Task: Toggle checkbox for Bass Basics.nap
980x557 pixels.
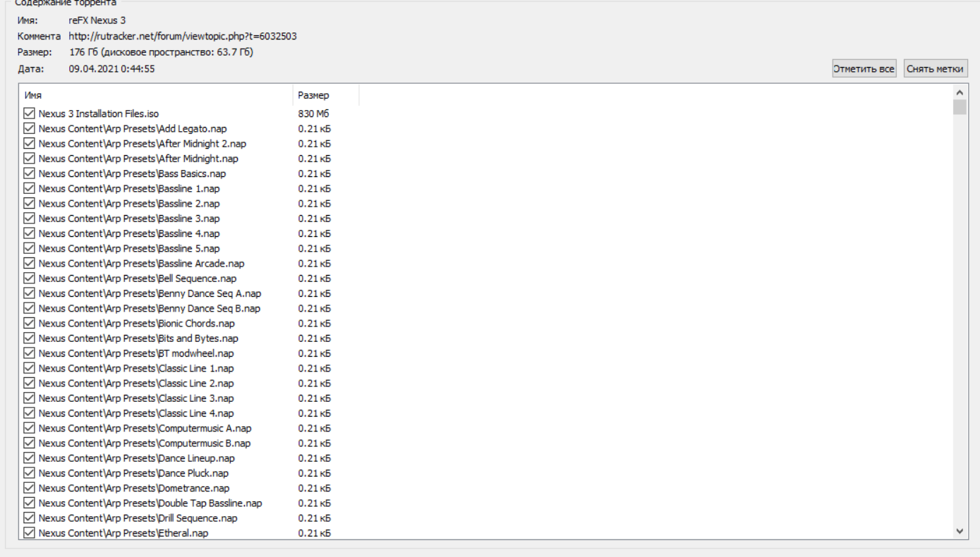Action: tap(29, 173)
